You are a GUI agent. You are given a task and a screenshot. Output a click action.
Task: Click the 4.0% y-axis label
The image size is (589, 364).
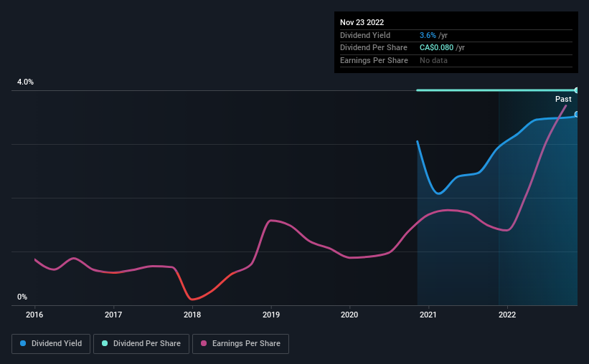[26, 82]
